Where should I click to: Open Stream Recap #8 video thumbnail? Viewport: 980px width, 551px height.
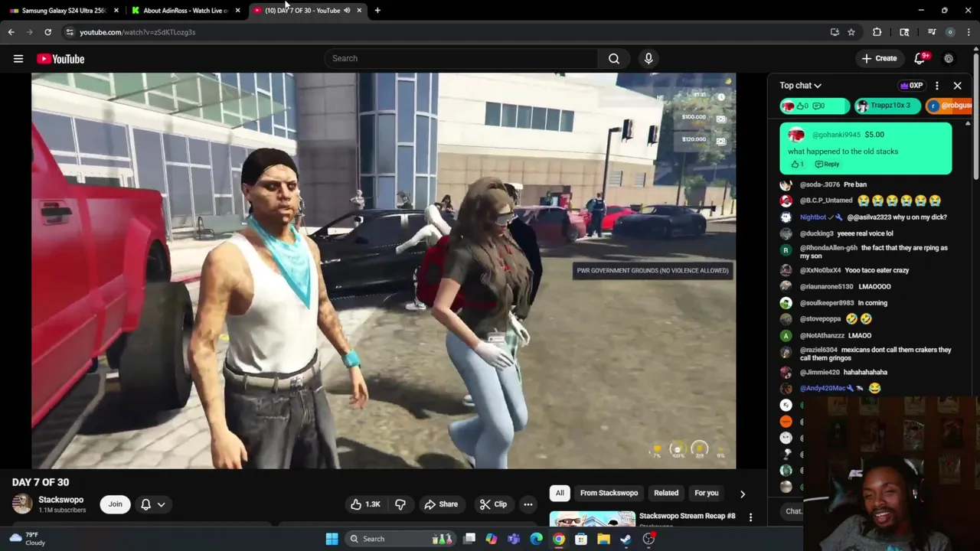click(592, 518)
